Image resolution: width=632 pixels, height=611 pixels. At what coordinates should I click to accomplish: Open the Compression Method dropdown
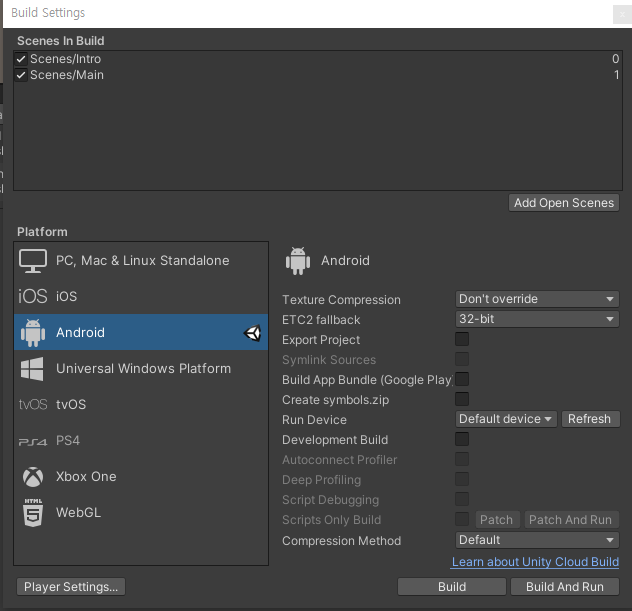click(537, 540)
